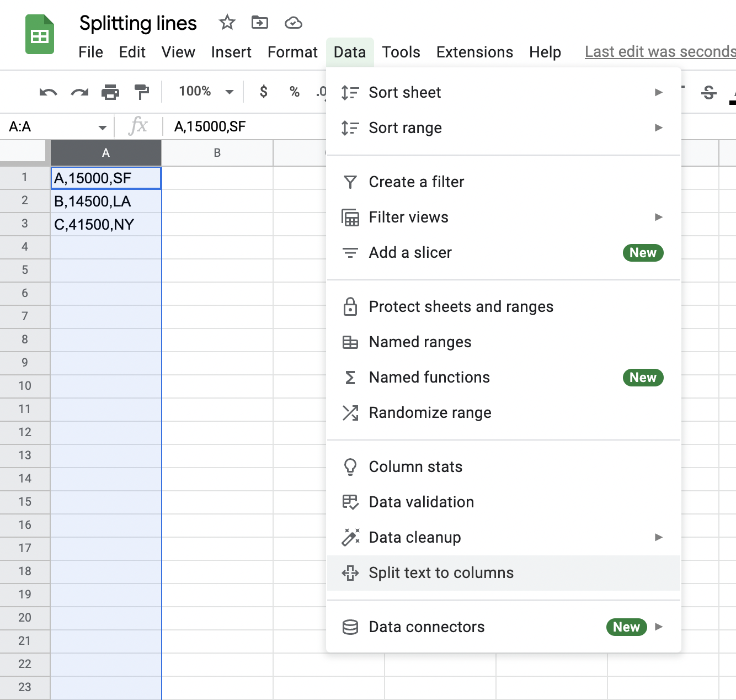Image resolution: width=736 pixels, height=700 pixels.
Task: Apply percent format icon
Action: click(x=295, y=92)
